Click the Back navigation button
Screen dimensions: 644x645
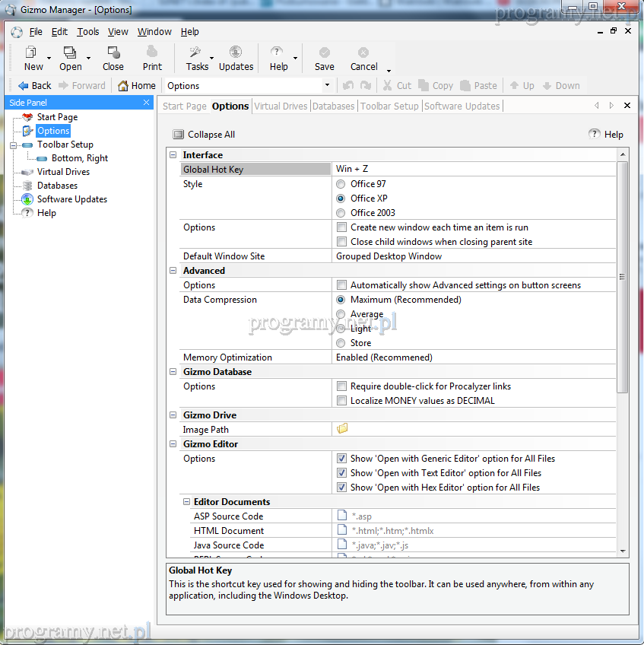point(34,86)
